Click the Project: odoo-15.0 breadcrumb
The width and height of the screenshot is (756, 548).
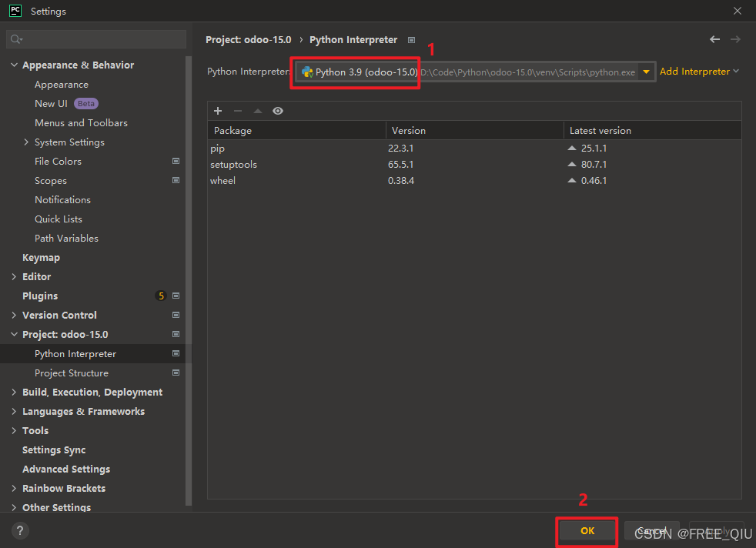click(x=249, y=39)
